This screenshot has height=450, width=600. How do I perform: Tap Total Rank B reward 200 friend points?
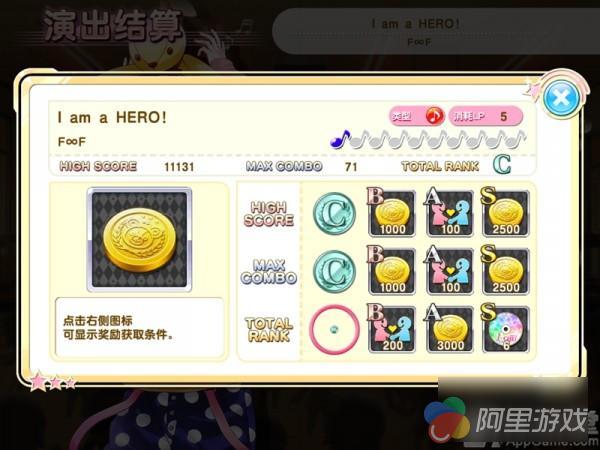[391, 329]
